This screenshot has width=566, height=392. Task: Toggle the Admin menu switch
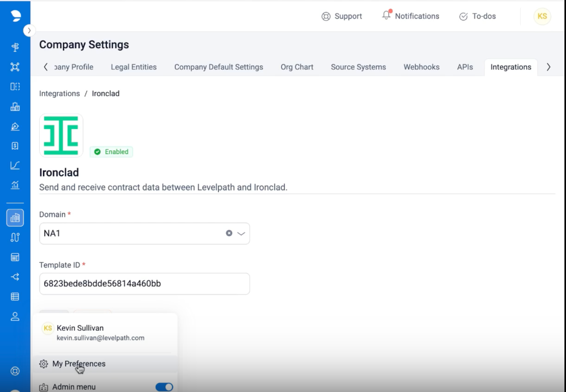coord(164,387)
